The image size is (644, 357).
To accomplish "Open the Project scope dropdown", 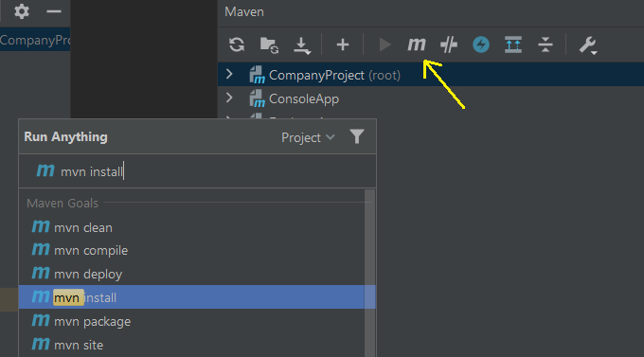I will pyautogui.click(x=308, y=137).
